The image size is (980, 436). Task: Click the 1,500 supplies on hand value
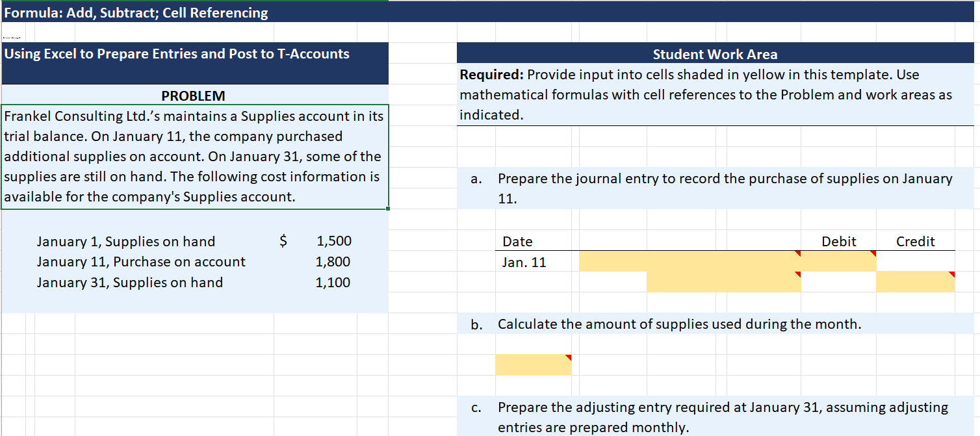334,241
